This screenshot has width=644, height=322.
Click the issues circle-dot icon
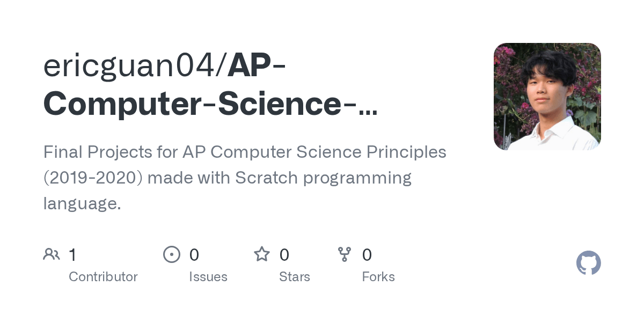172,254
